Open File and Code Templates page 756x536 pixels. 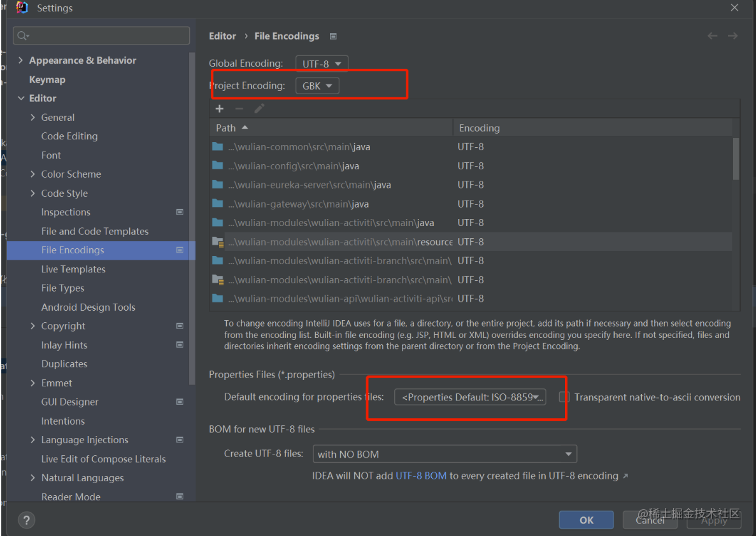[x=95, y=231]
